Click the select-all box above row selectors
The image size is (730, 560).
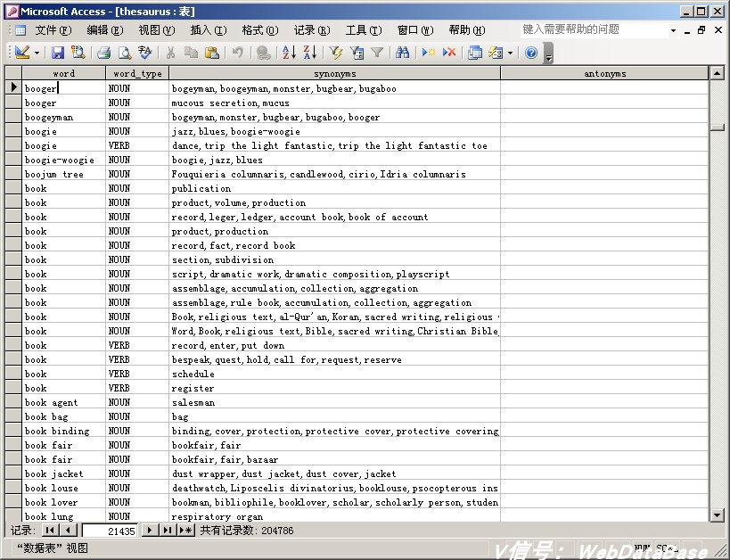click(x=13, y=73)
